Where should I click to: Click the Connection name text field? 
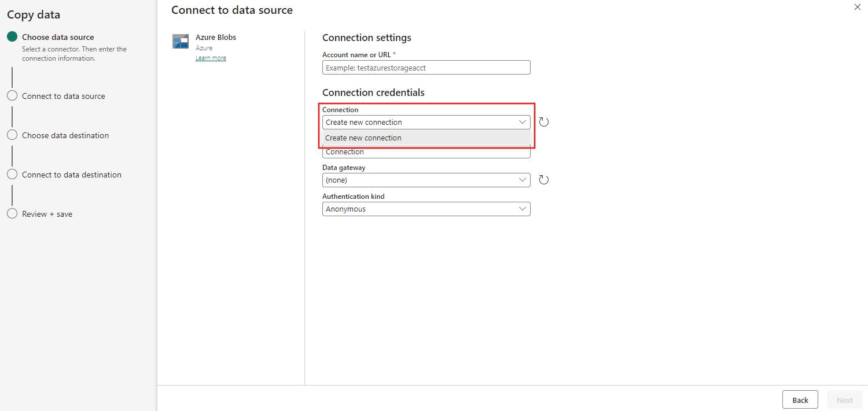[426, 153]
